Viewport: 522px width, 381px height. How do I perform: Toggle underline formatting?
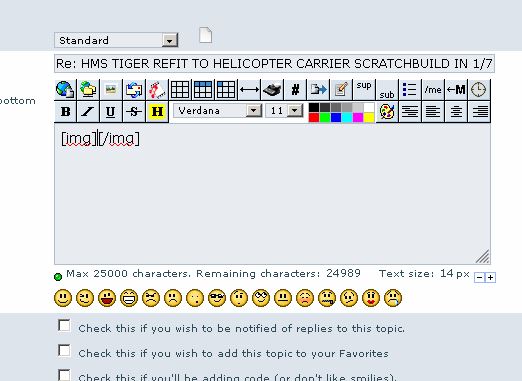click(x=111, y=111)
